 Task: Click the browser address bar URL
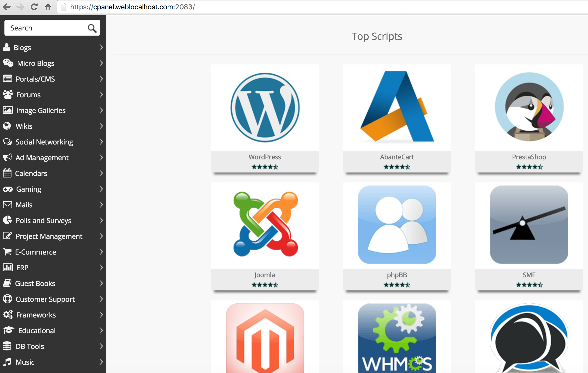pos(133,7)
